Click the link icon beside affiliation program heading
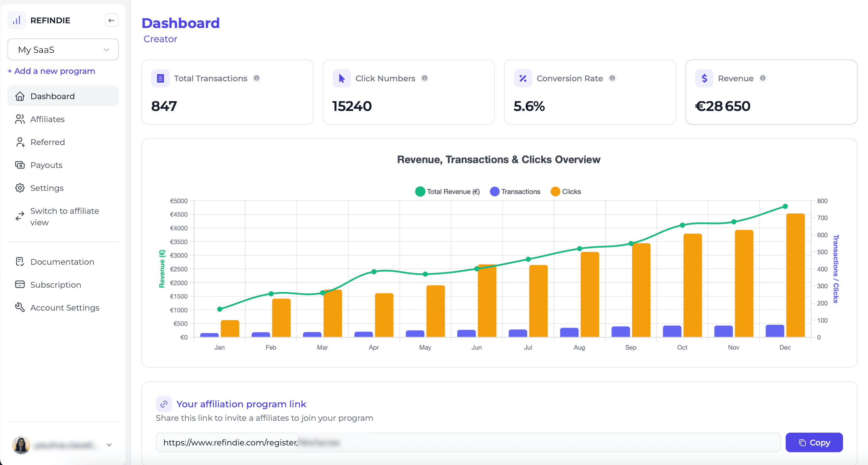 point(164,404)
